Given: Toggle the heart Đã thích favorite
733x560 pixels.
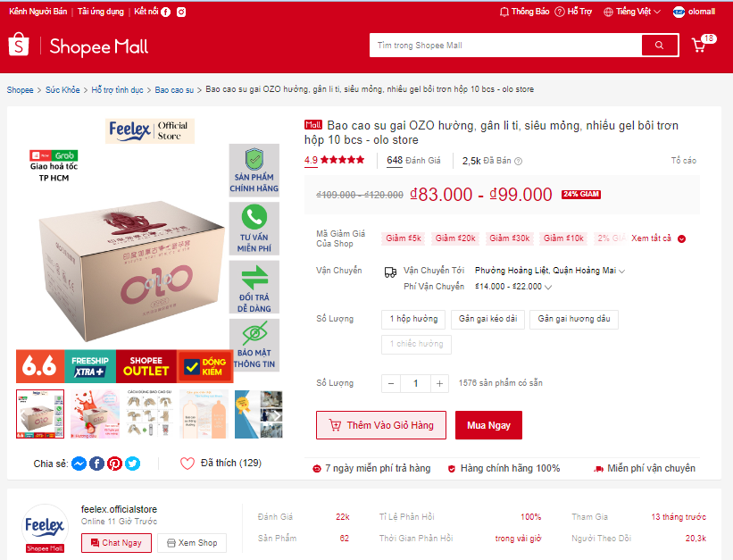Looking at the screenshot, I should tap(187, 464).
